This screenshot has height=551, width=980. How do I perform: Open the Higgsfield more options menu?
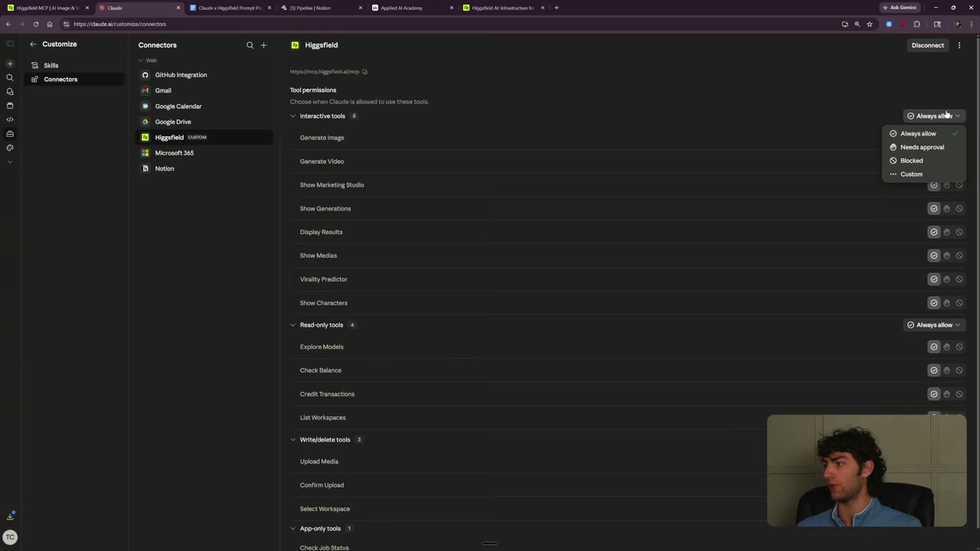959,45
